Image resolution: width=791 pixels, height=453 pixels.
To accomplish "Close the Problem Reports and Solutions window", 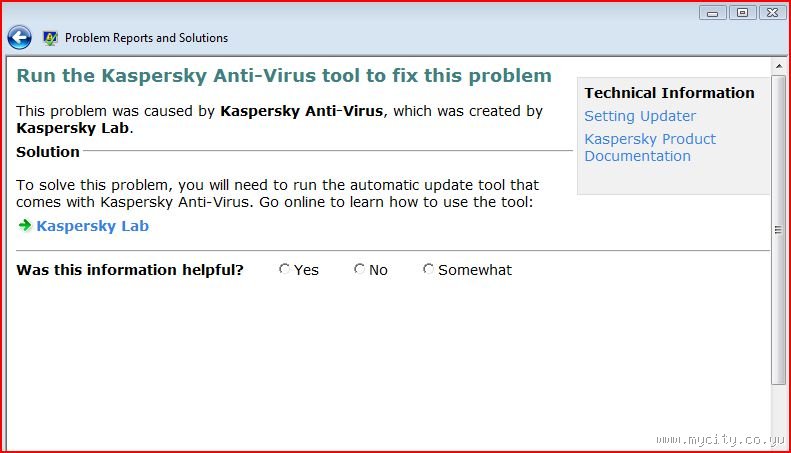I will (770, 13).
